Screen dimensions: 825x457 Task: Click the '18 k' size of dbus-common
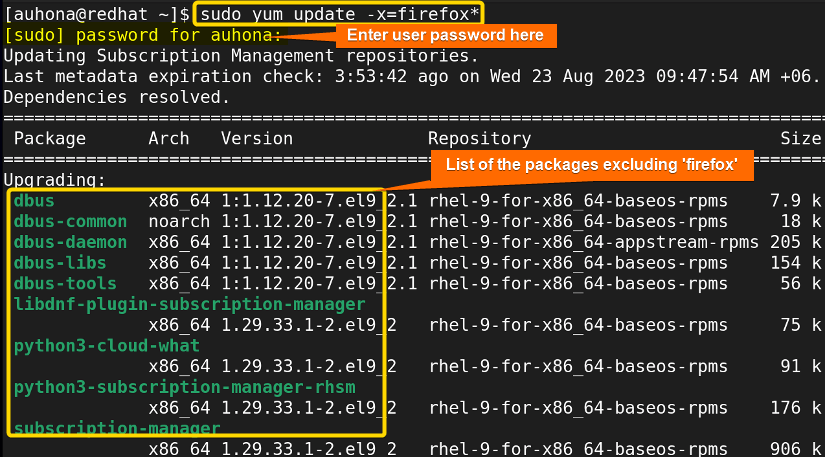point(800,221)
